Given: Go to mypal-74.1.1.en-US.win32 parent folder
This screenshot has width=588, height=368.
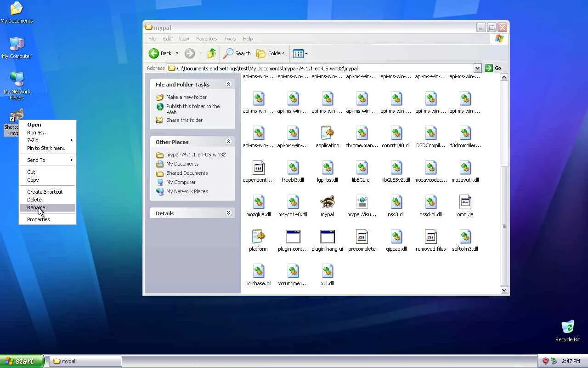Looking at the screenshot, I should (196, 155).
